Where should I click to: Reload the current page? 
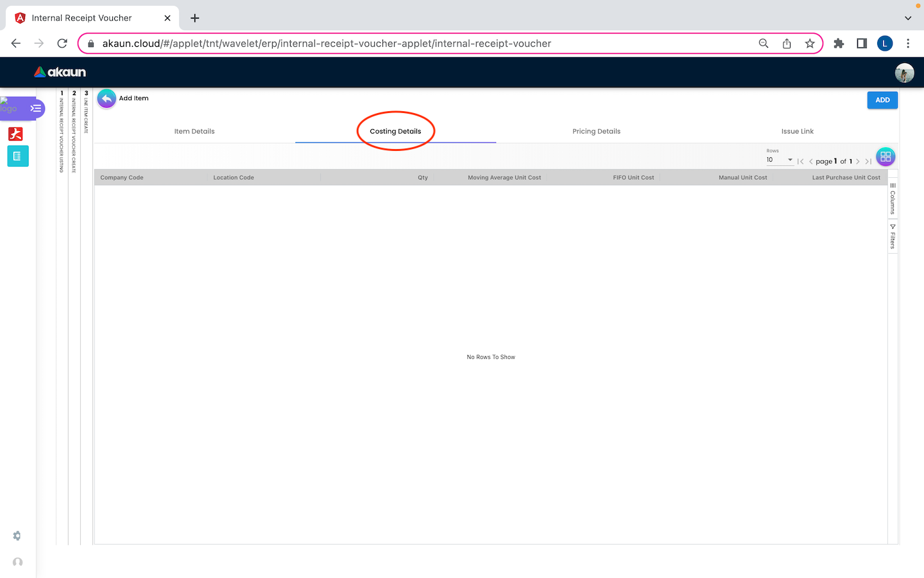coord(62,44)
